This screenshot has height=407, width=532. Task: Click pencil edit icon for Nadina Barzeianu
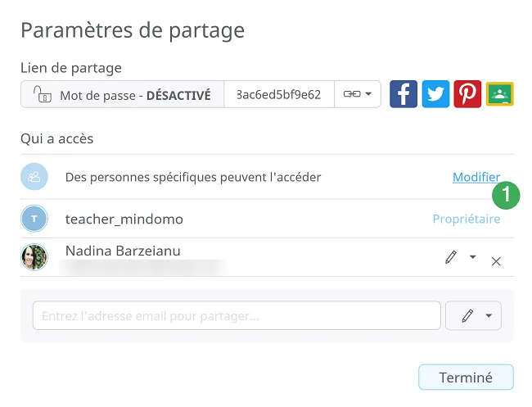tap(451, 257)
